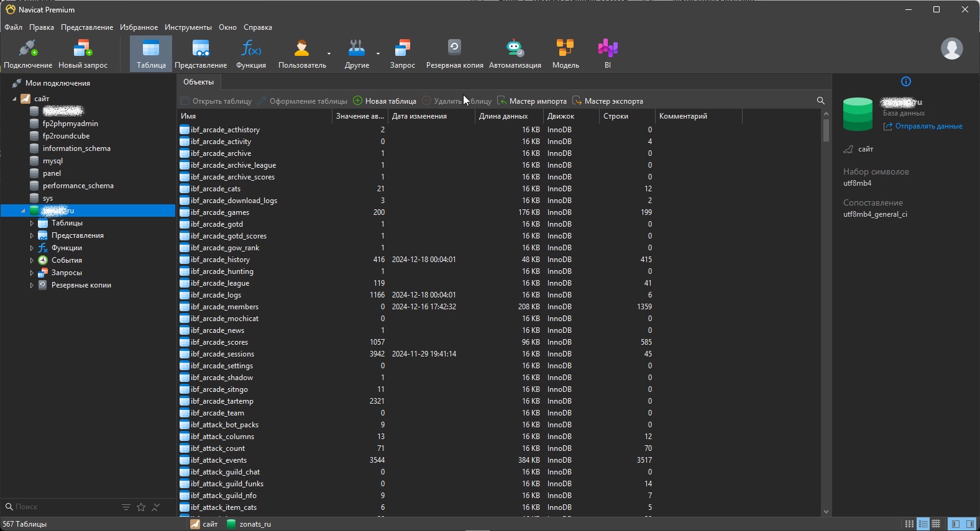Expand the Представления tree node
Screen dimensions: 980x531
click(32, 235)
